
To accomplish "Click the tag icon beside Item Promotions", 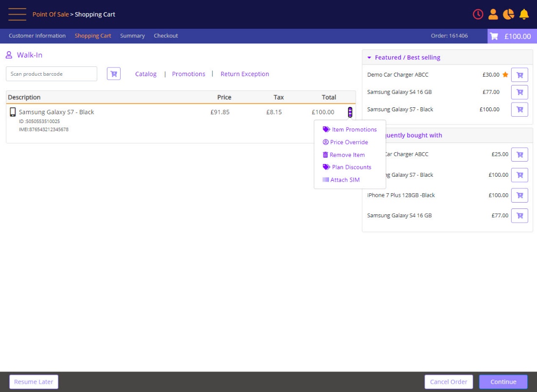I will 327,129.
